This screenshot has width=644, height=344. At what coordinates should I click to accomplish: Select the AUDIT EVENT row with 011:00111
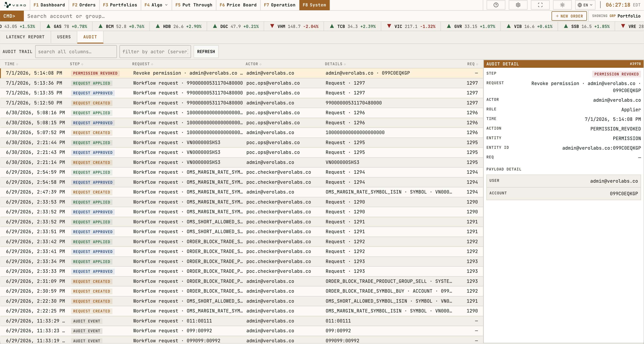tap(242, 321)
